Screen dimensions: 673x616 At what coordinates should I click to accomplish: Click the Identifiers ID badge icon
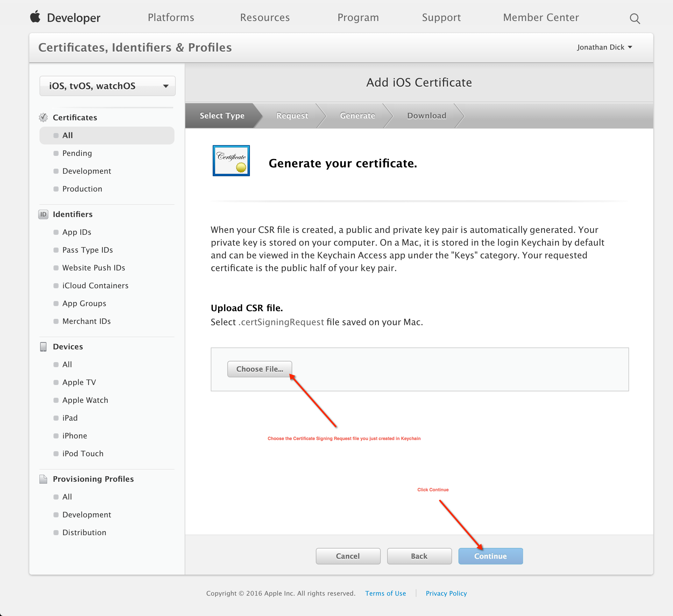click(43, 214)
